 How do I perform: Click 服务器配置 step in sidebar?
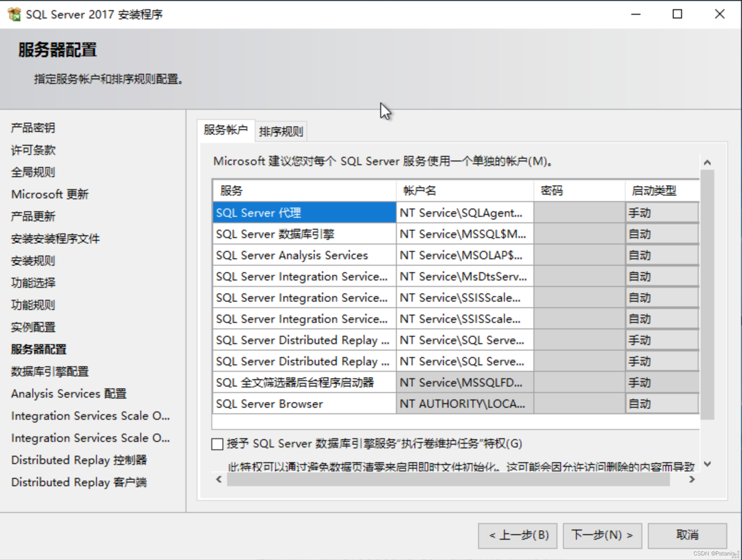[x=39, y=349]
